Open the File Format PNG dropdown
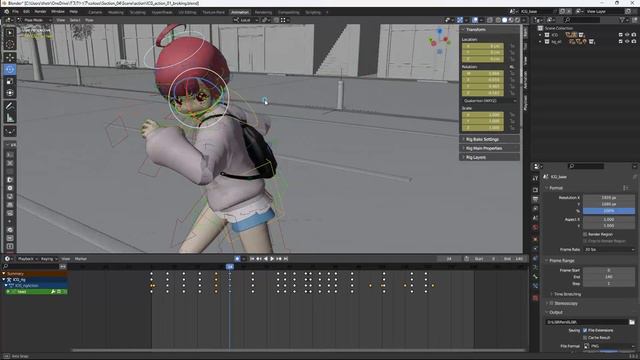The image size is (640, 360). 609,346
